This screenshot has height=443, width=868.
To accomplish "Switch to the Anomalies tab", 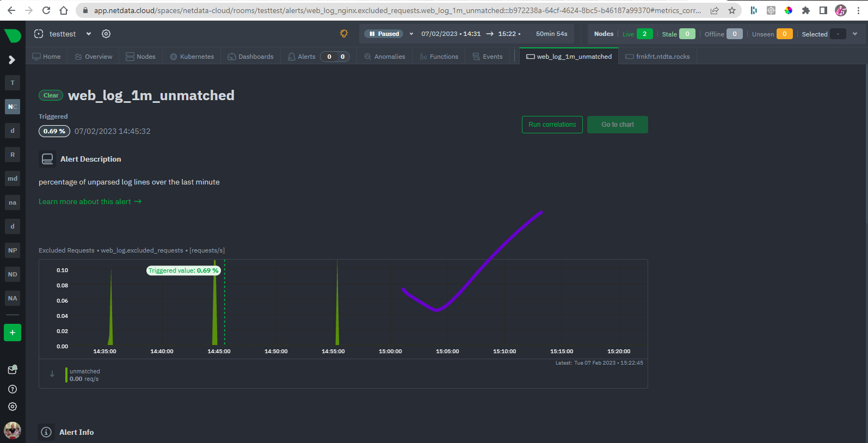I will coord(385,57).
